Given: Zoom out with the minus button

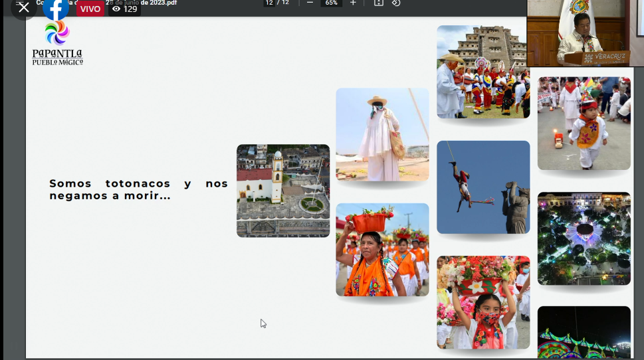Looking at the screenshot, I should point(310,3).
